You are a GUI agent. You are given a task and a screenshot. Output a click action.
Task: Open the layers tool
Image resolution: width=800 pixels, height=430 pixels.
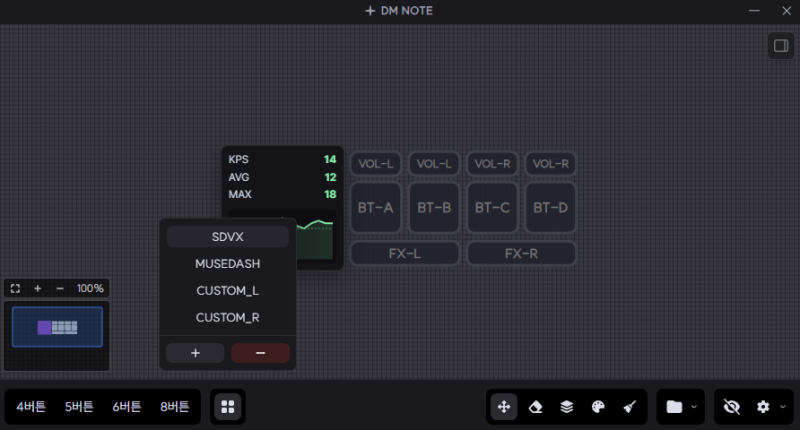pyautogui.click(x=566, y=407)
